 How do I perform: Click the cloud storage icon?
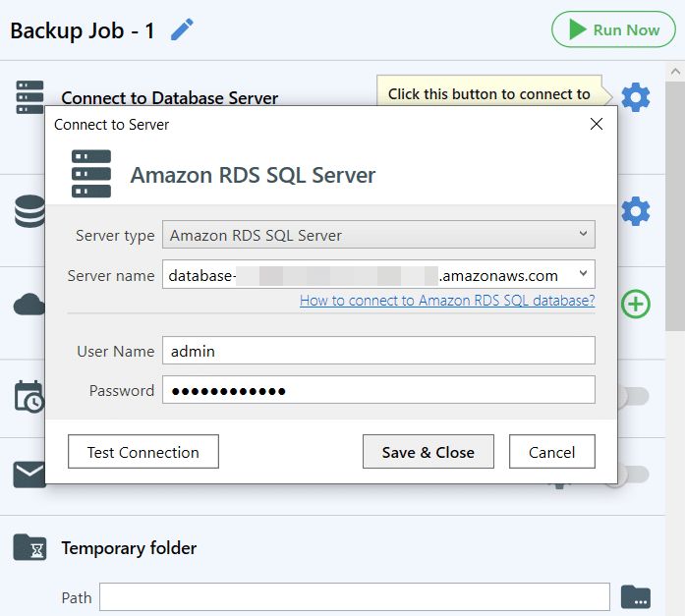point(29,305)
